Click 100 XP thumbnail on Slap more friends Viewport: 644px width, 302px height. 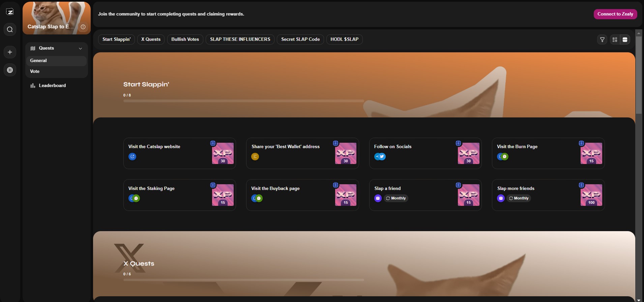(x=591, y=195)
